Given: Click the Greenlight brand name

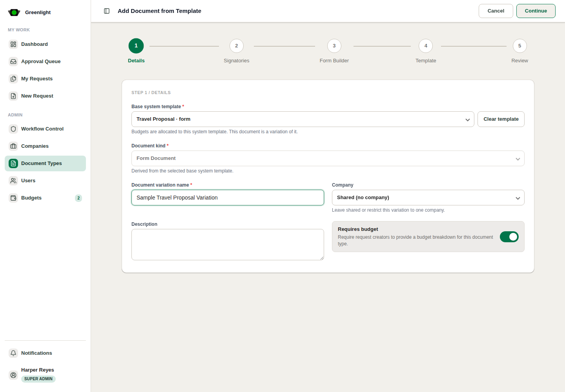Looking at the screenshot, I should [38, 13].
